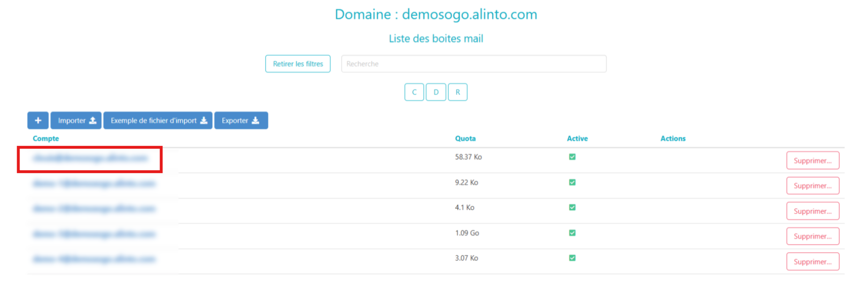This screenshot has width=868, height=283.
Task: Delete the account with 4.1 Ko quota
Action: (812, 211)
